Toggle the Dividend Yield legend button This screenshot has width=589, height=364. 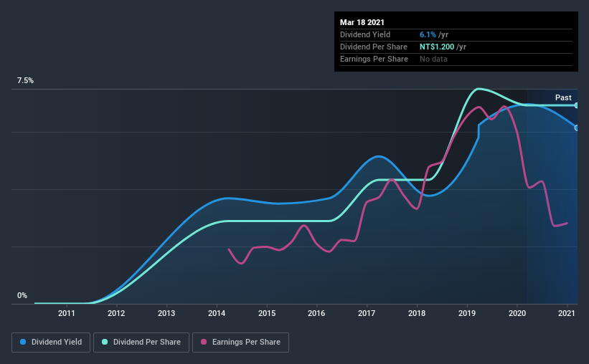[x=51, y=343]
